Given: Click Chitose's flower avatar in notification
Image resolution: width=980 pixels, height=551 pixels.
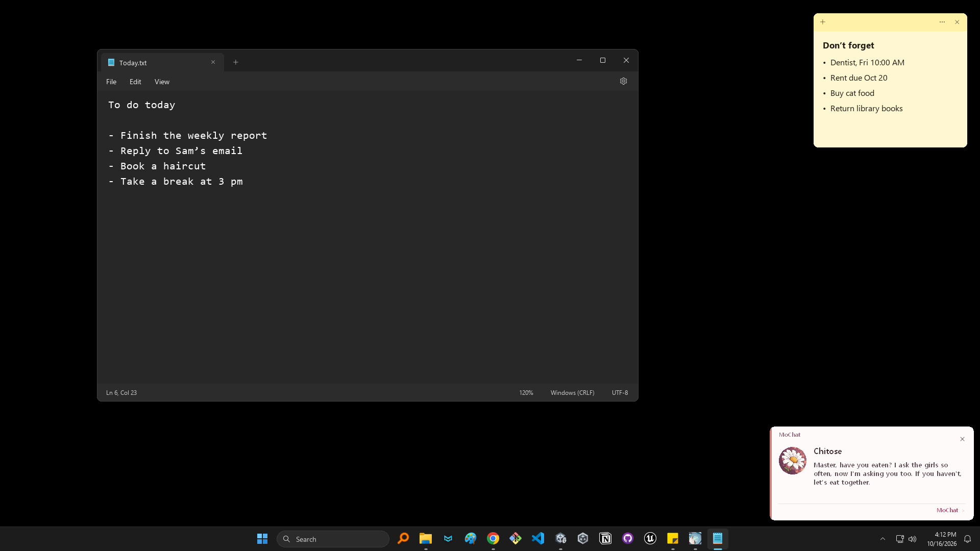Looking at the screenshot, I should coord(792,461).
